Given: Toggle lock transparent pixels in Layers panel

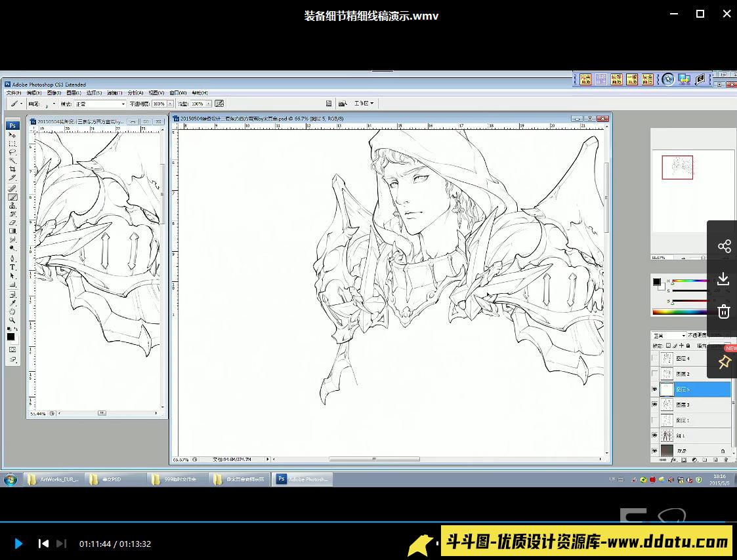Looking at the screenshot, I should point(668,346).
